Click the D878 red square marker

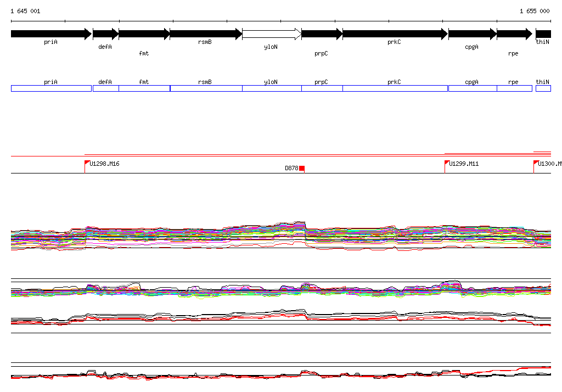(302, 168)
